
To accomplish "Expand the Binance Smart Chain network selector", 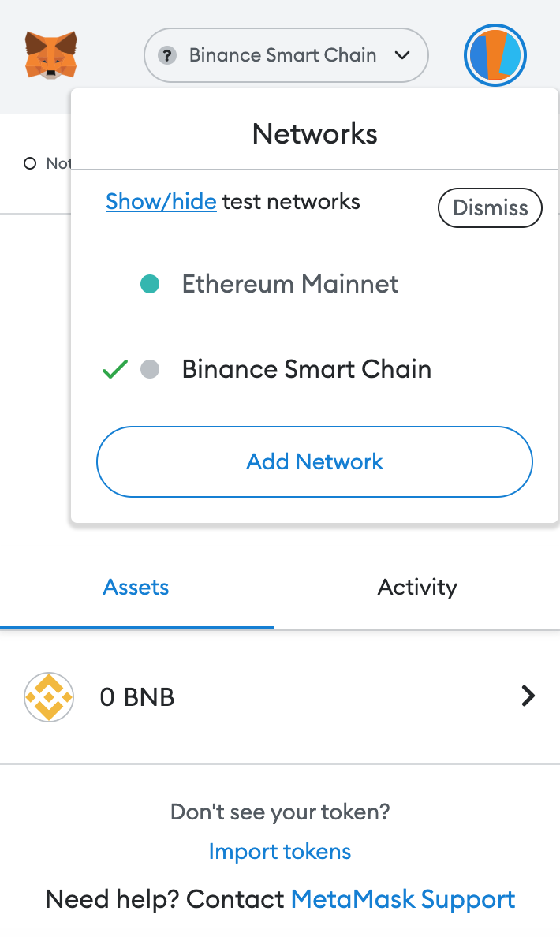I will (x=286, y=55).
